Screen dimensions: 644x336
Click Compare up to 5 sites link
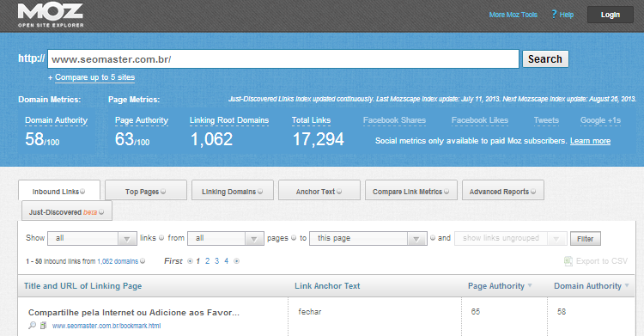click(94, 77)
